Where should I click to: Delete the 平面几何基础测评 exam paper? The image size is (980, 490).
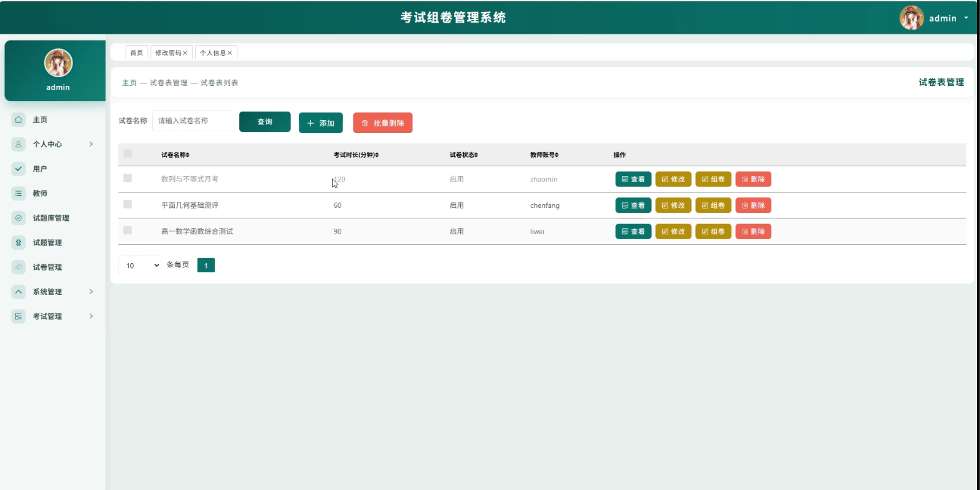753,205
